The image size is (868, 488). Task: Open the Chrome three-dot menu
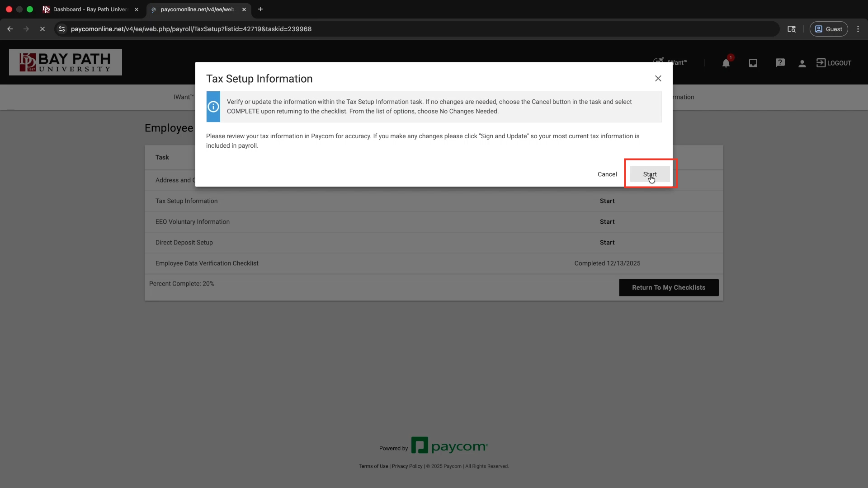(858, 29)
